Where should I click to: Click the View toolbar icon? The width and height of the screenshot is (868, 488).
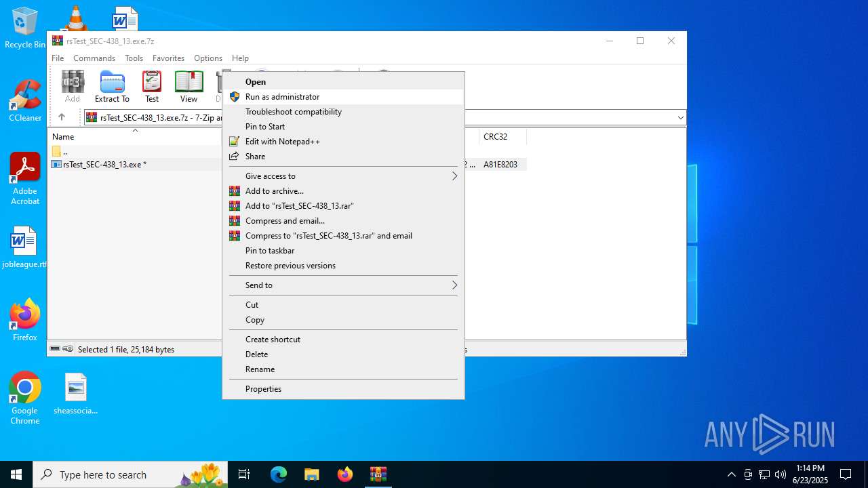(189, 87)
